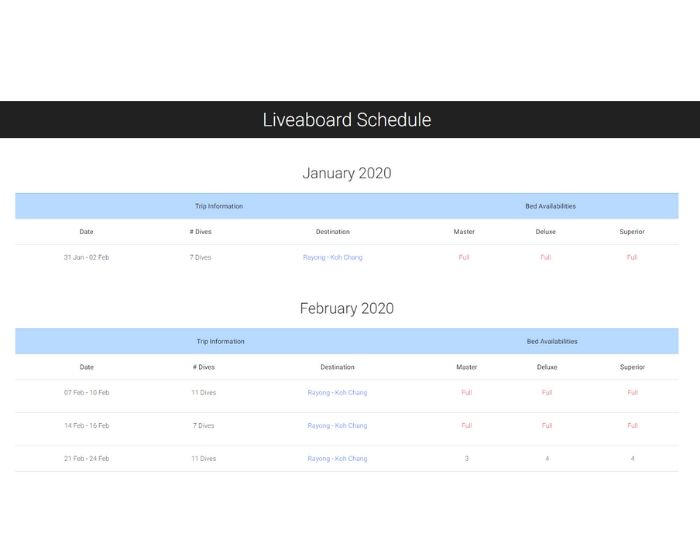
Task: Click the Liveaboard Schedule heading
Action: pyautogui.click(x=347, y=120)
